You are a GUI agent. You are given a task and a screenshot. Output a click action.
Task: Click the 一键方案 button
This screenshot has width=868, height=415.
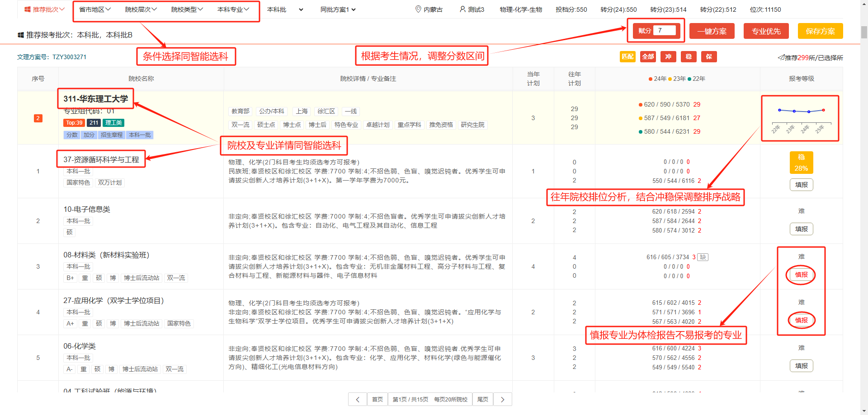(x=712, y=31)
